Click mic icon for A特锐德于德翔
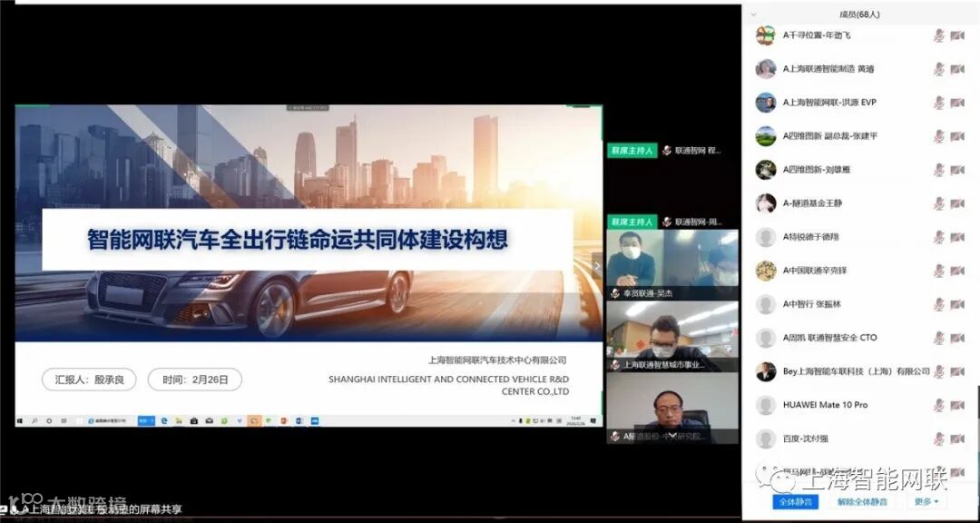 pos(939,237)
